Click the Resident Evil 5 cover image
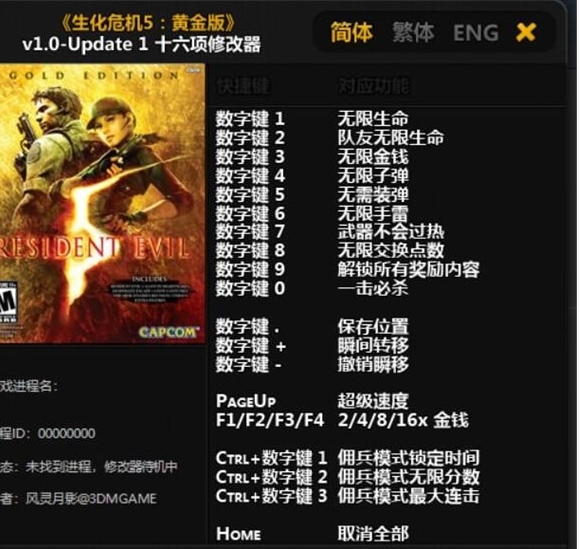The width and height of the screenshot is (580, 549). point(102,203)
